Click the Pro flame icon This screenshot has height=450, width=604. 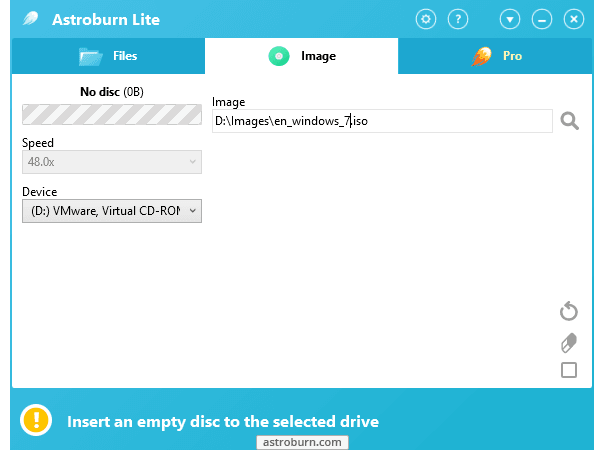tap(482, 56)
